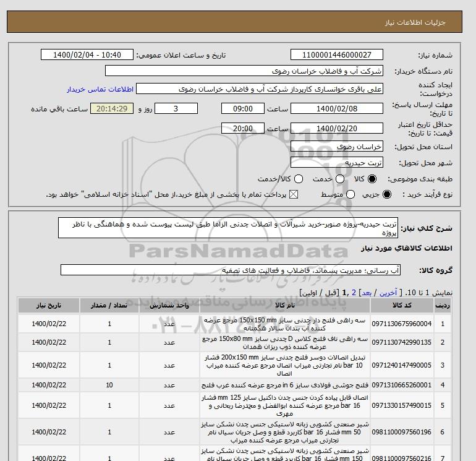Click the item name in row 3, 200x150 mm
476x461 pixels.
[x=285, y=365]
